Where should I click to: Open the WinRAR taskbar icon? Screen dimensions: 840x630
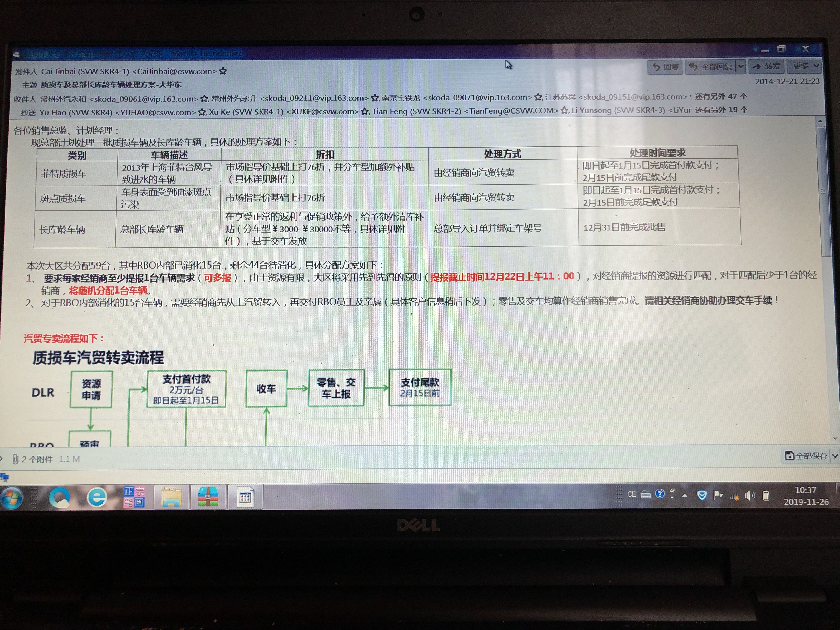click(x=208, y=497)
